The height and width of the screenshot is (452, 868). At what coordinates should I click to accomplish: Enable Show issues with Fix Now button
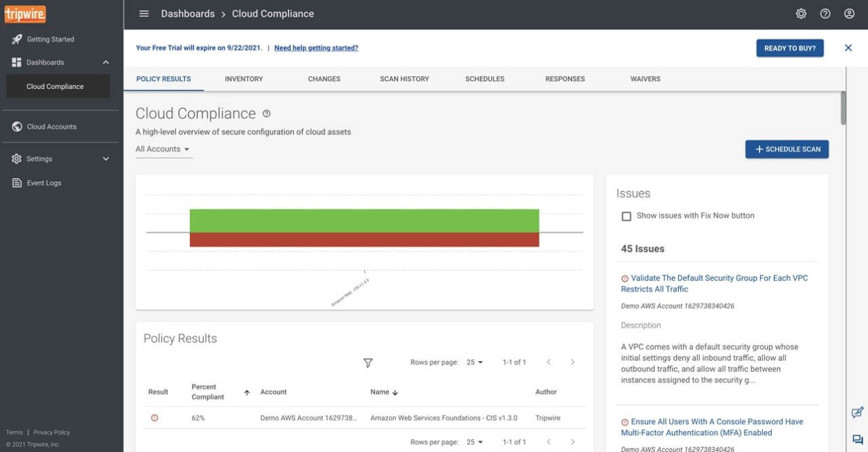click(627, 216)
